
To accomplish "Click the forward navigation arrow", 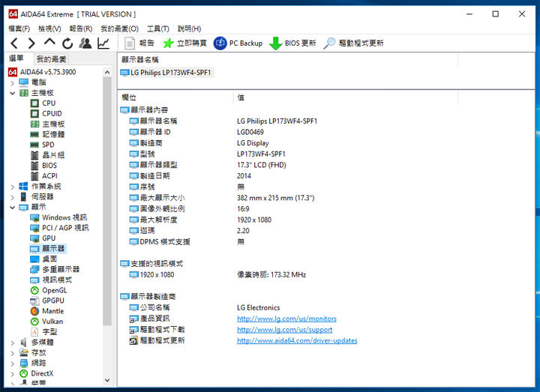I will [31, 43].
